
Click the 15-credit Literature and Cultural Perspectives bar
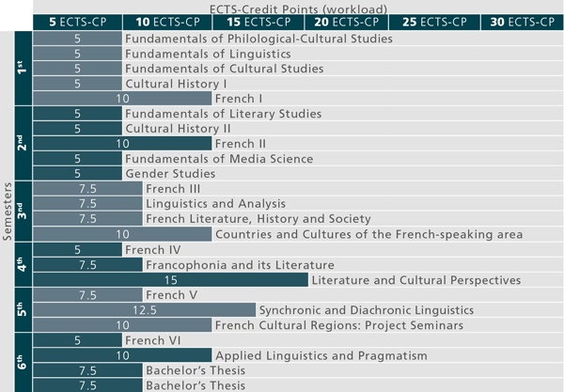coord(170,280)
